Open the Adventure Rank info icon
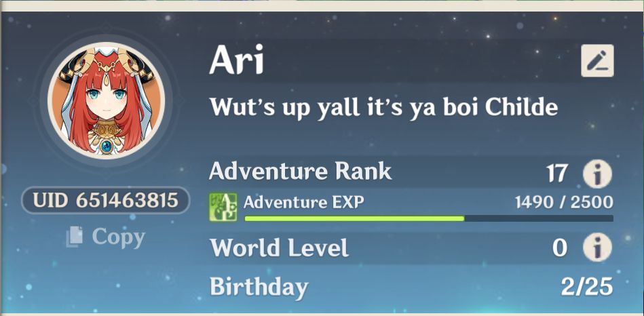 click(597, 174)
